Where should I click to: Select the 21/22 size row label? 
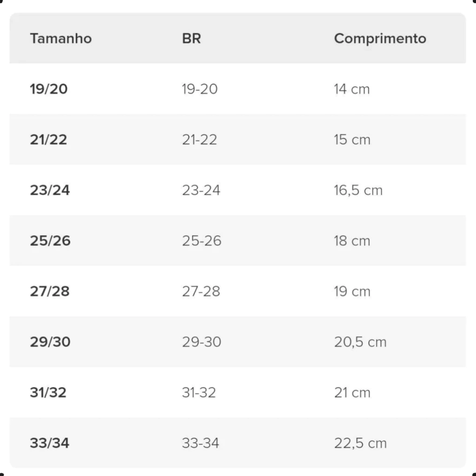49,139
